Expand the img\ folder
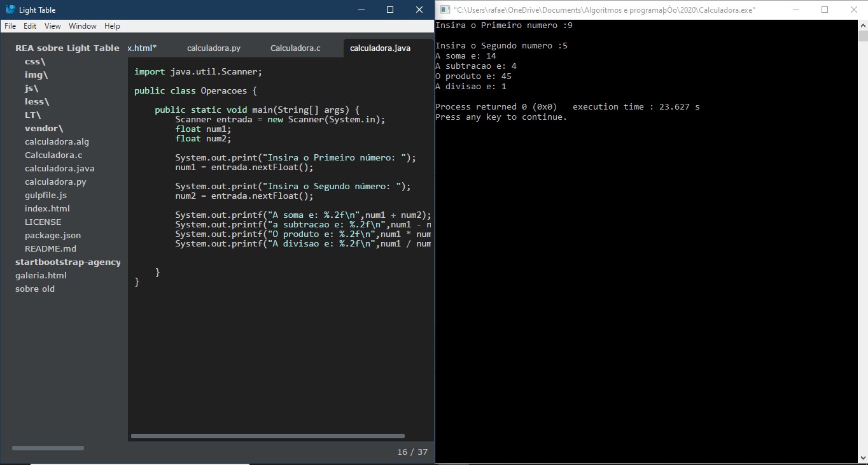This screenshot has height=465, width=868. (x=36, y=75)
